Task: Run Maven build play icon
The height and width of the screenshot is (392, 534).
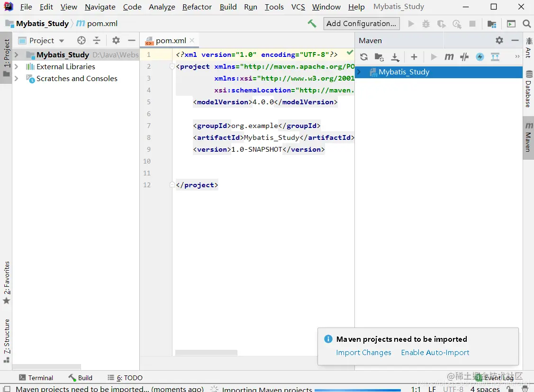Action: pos(434,57)
